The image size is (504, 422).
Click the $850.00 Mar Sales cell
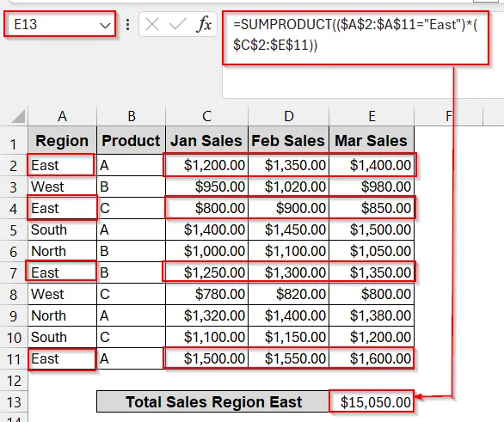coord(372,208)
